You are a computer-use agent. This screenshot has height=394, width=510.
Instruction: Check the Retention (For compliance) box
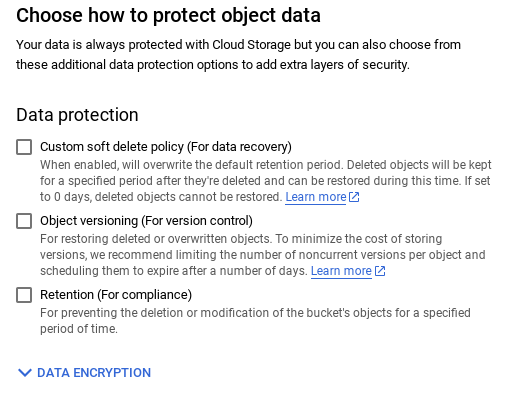pos(24,295)
